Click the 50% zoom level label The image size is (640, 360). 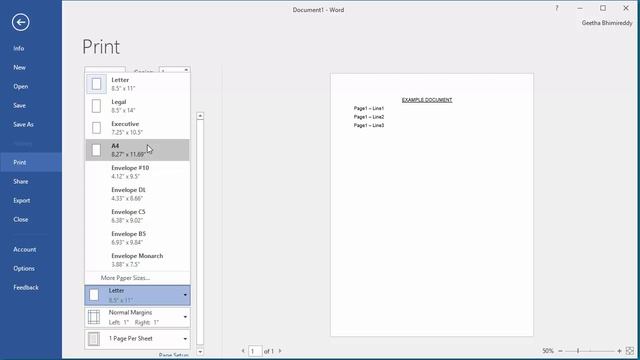548,351
